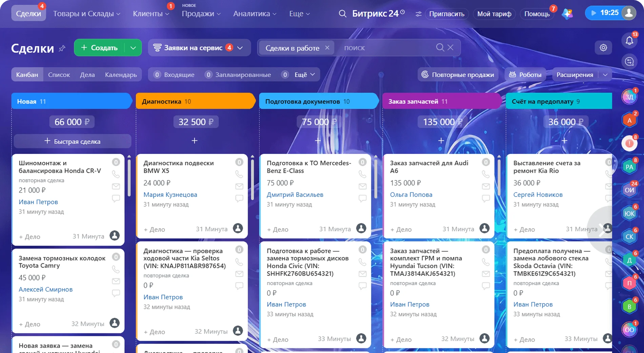Expand the Создать button dropdown arrow
The image size is (644, 353).
(133, 48)
